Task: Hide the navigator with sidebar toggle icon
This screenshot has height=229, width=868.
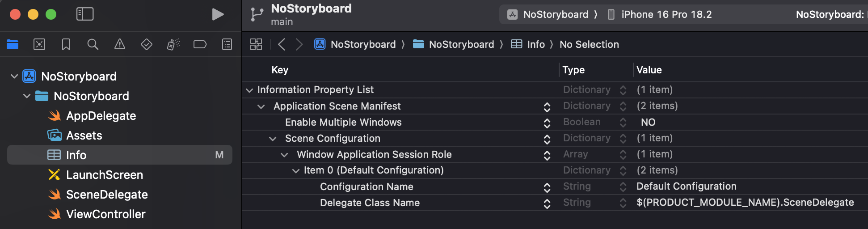Action: 85,14
